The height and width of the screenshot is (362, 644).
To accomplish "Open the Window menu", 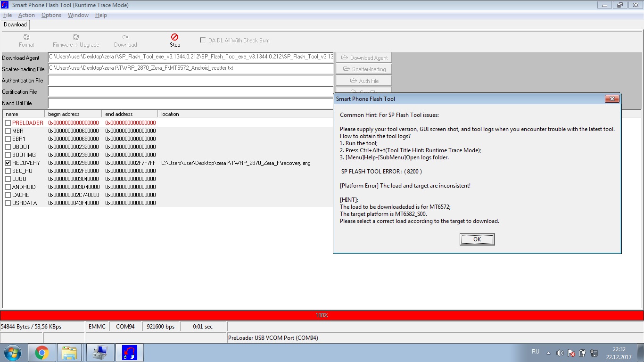I will tap(78, 15).
